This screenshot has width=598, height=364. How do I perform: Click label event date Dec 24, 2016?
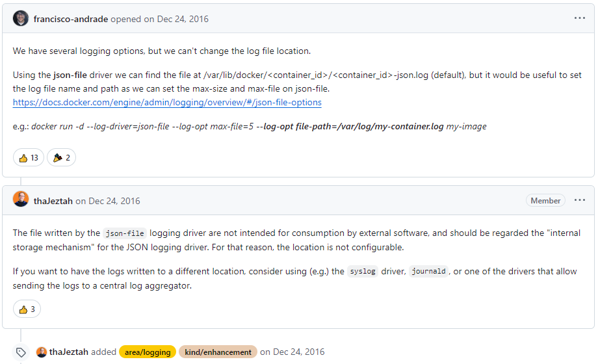[x=292, y=352]
